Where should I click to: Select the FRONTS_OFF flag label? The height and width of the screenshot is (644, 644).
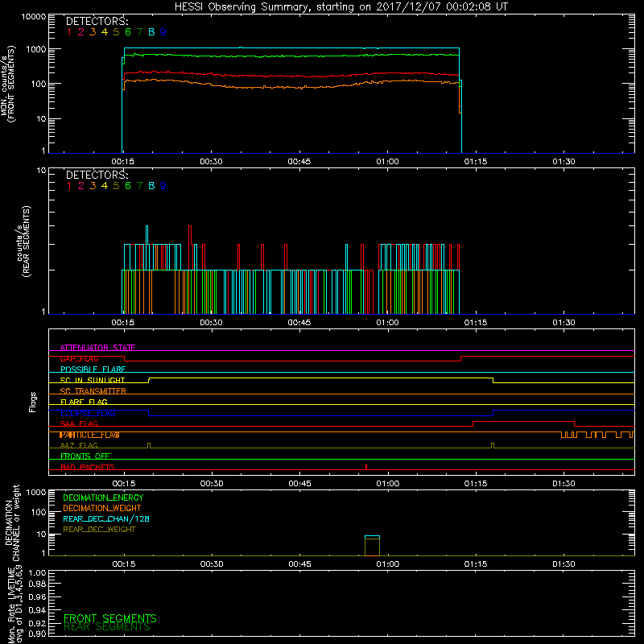tap(85, 456)
